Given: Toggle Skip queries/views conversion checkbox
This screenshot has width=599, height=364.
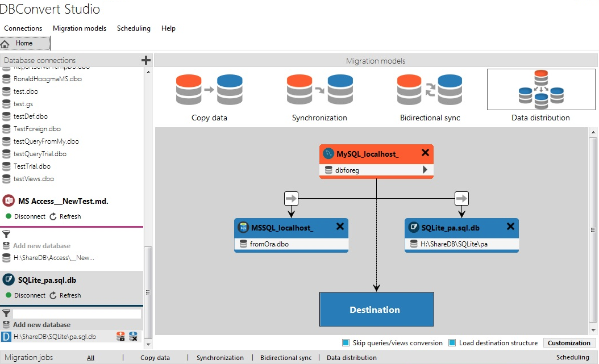Looking at the screenshot, I should [346, 343].
